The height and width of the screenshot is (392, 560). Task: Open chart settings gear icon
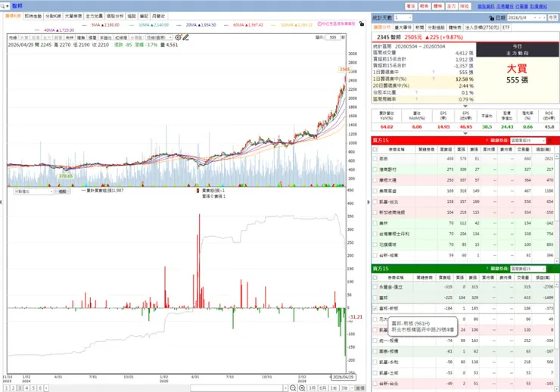click(x=178, y=37)
